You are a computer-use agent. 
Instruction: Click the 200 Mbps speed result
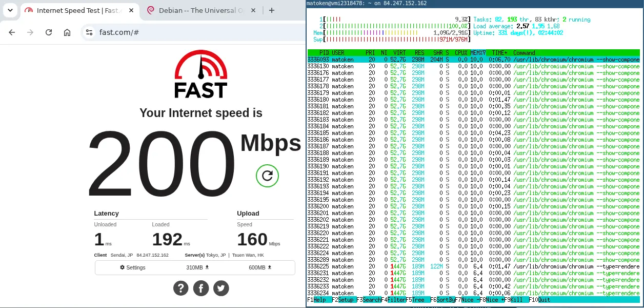click(x=162, y=163)
